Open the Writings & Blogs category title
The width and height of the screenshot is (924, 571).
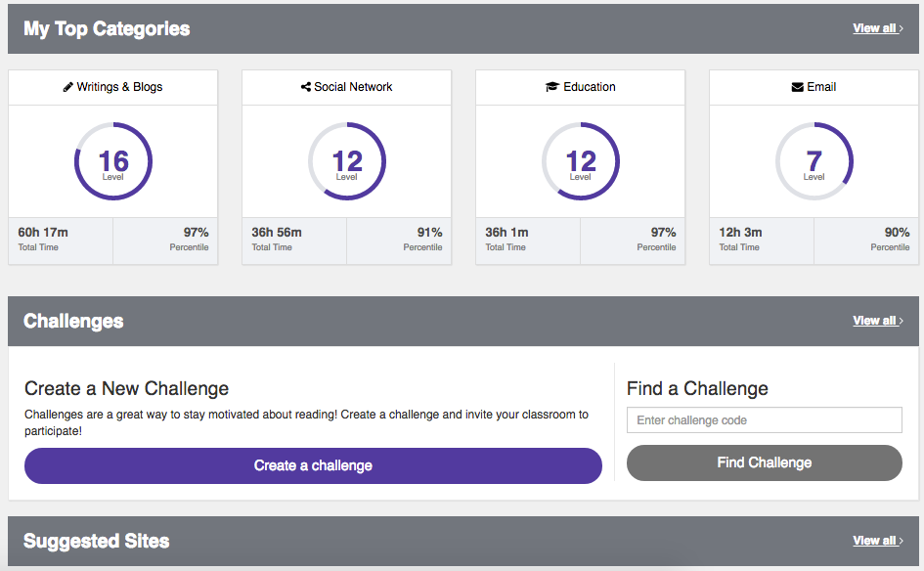coord(119,87)
